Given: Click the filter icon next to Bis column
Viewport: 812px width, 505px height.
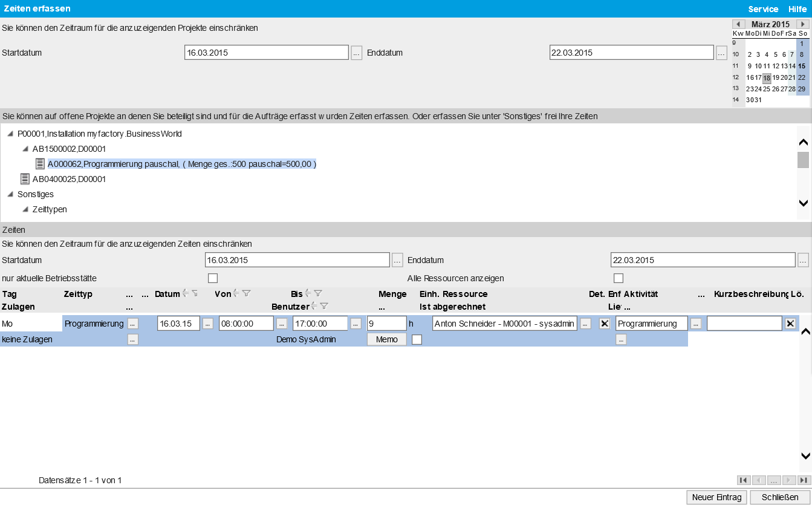Looking at the screenshot, I should [x=318, y=294].
